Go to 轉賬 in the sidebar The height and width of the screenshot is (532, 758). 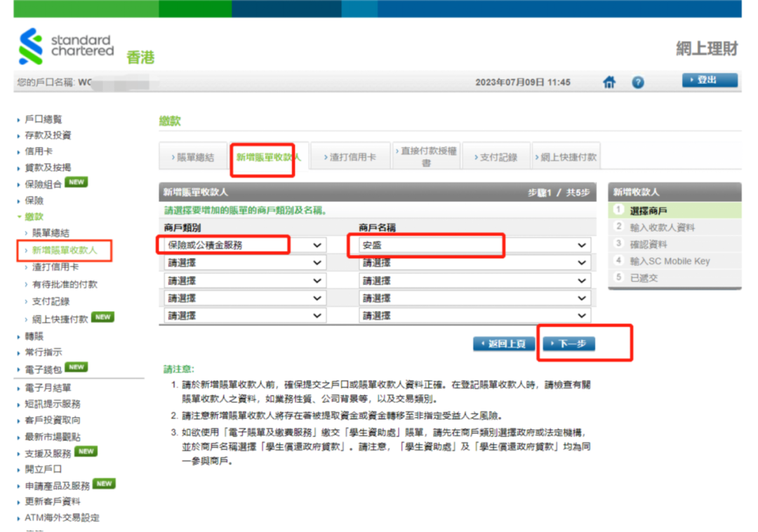coord(34,336)
